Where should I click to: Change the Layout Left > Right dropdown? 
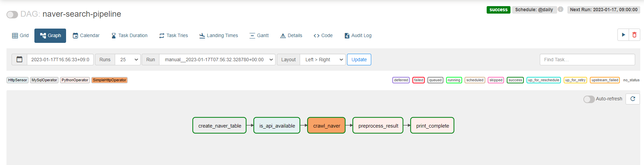pyautogui.click(x=323, y=60)
